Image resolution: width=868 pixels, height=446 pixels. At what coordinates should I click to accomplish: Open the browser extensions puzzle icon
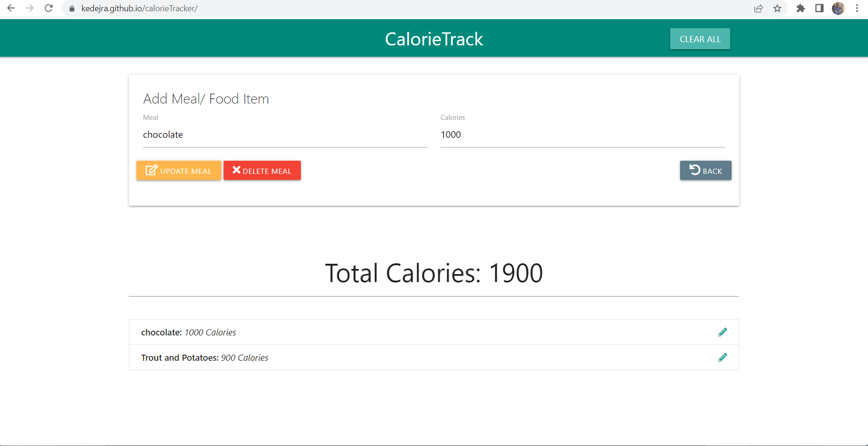(801, 8)
